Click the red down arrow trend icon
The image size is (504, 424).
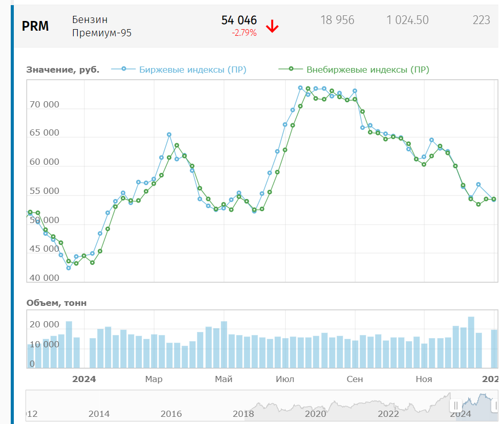point(272,27)
